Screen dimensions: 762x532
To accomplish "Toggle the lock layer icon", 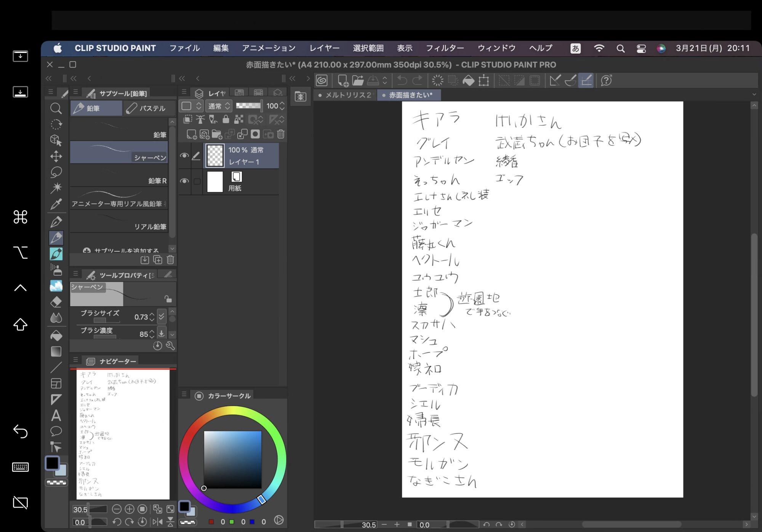I will (226, 120).
